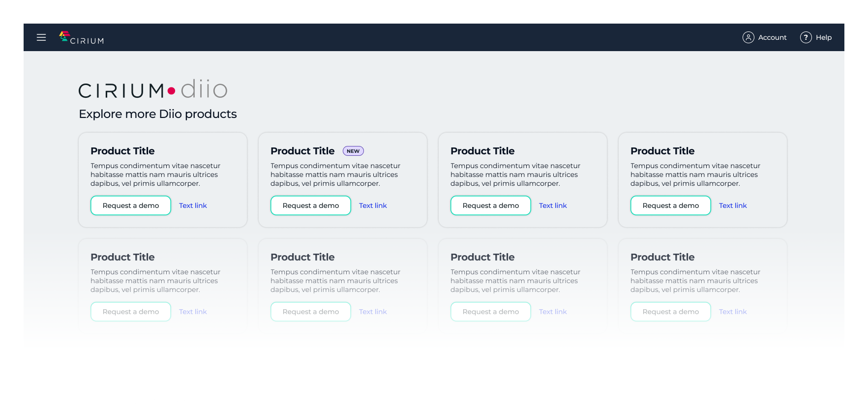
Task: Follow Text link on fourth bottom-row card
Action: pos(733,312)
